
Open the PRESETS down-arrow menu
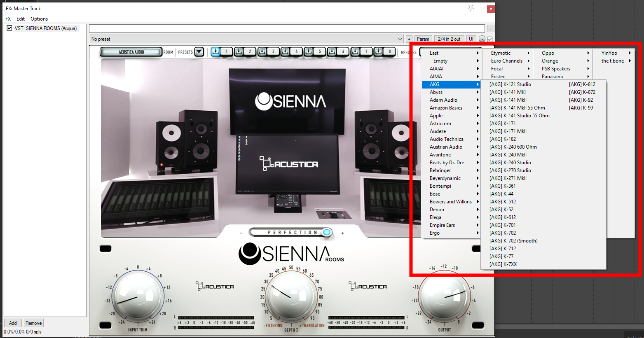pyautogui.click(x=199, y=52)
